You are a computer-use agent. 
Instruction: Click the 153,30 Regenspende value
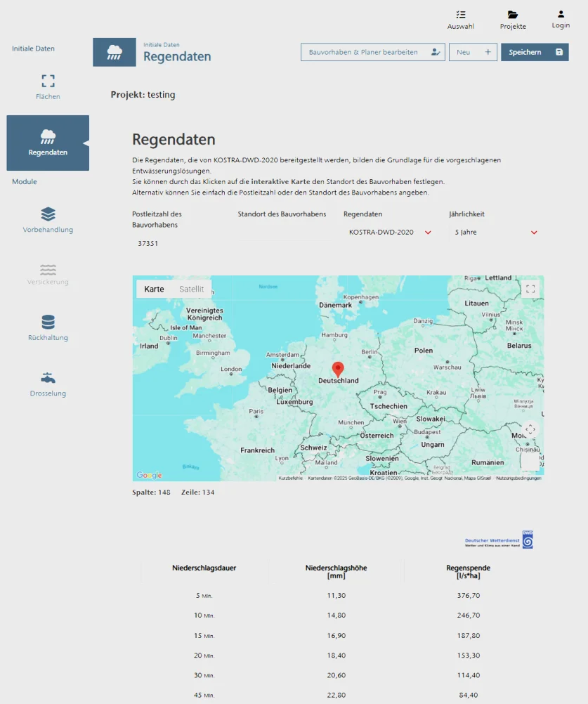[469, 655]
